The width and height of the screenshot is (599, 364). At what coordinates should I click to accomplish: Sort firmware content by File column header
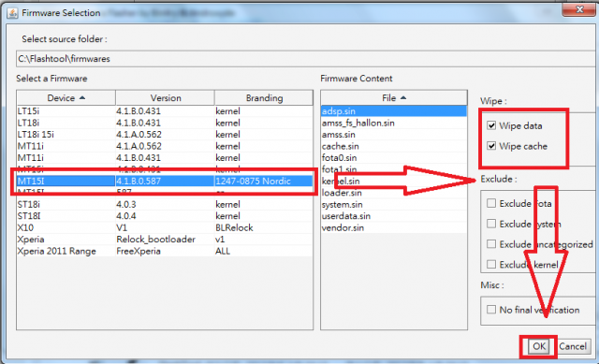(394, 98)
